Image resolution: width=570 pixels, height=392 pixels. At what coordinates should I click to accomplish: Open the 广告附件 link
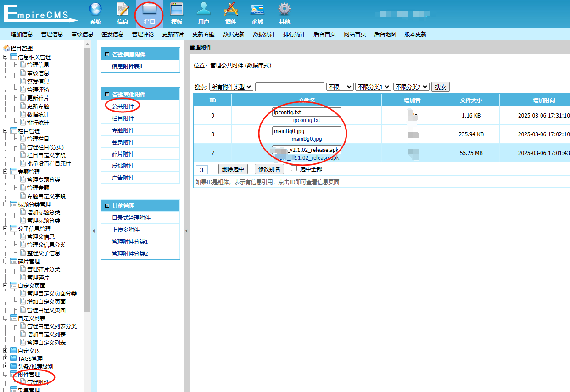pyautogui.click(x=123, y=178)
